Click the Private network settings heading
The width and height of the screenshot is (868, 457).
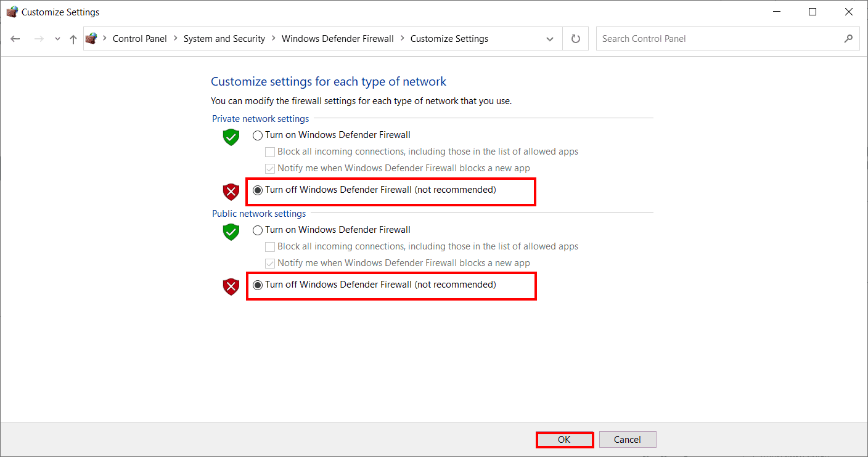(261, 118)
